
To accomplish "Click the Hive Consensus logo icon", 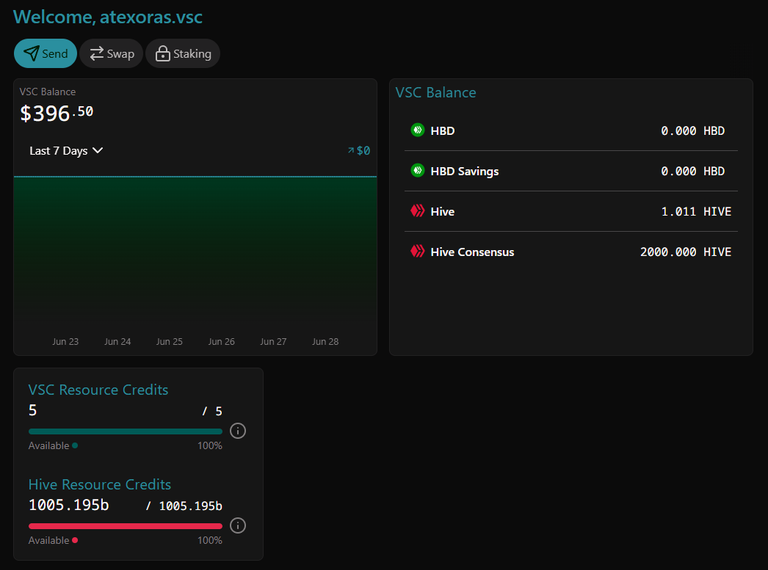I will click(x=417, y=251).
